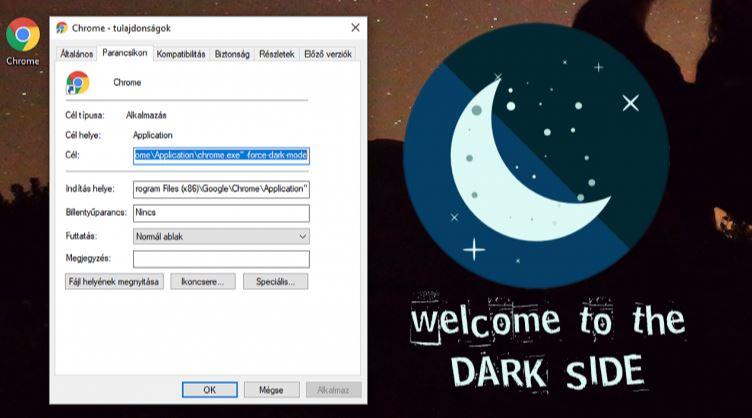Viewport: 752px width, 418px height.
Task: Click the Chrome shortcut icon inside properties
Action: (x=77, y=82)
